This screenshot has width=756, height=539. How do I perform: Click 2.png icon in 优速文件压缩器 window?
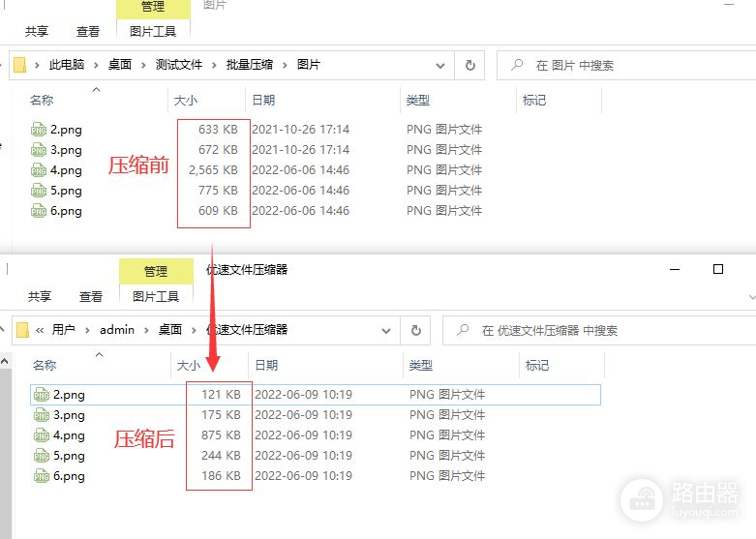coord(42,395)
